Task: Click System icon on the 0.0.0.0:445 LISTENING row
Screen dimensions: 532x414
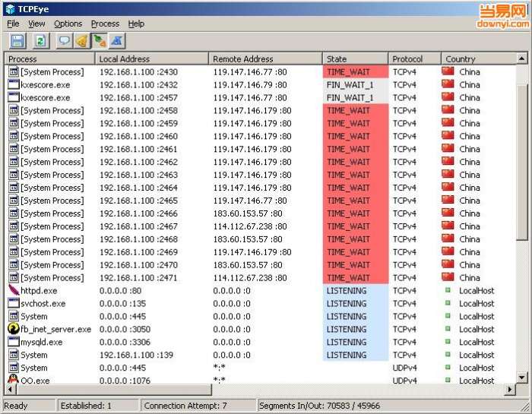Action: (x=14, y=316)
